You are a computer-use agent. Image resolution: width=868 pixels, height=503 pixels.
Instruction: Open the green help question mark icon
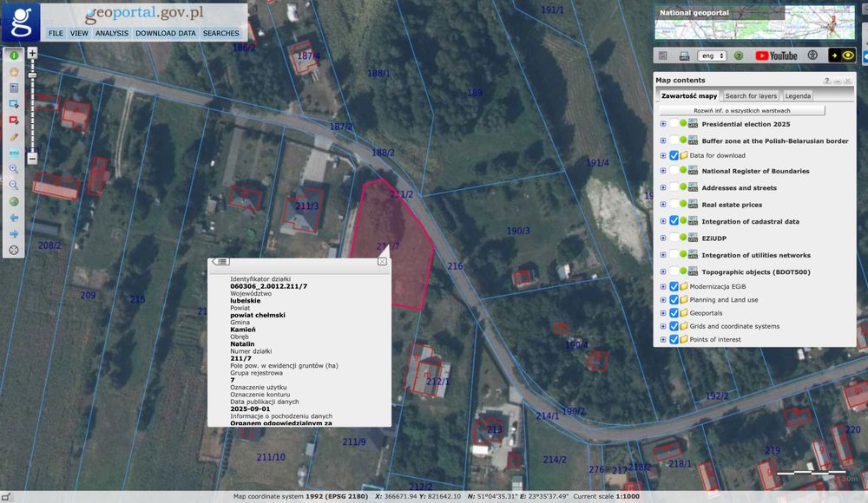[x=739, y=56]
